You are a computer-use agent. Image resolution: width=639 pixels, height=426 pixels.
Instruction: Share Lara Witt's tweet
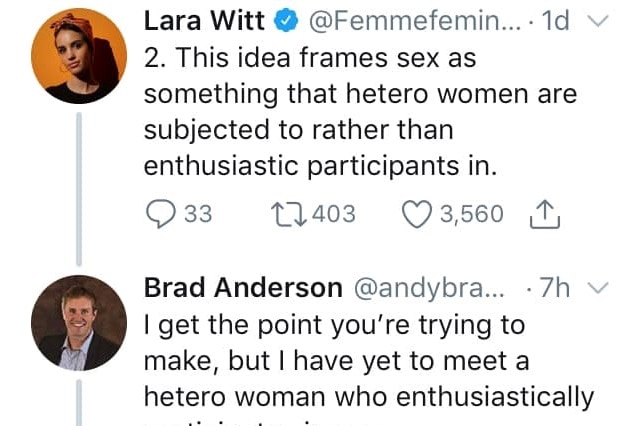point(545,214)
